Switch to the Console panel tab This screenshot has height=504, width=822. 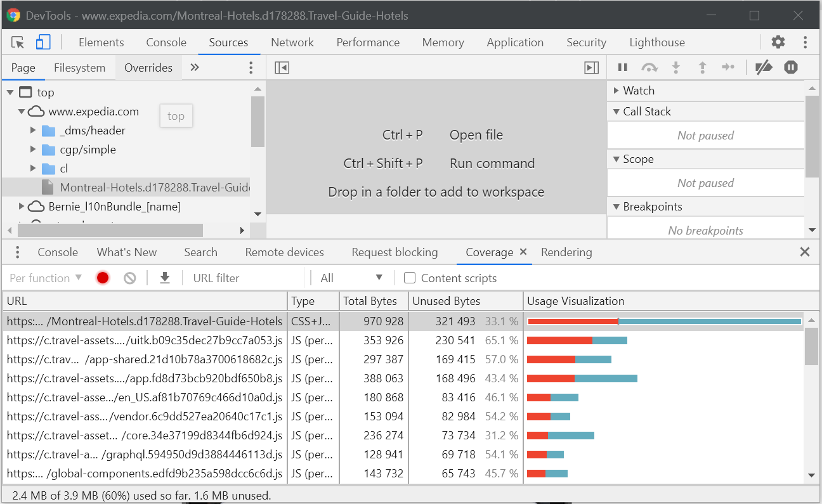pyautogui.click(x=166, y=42)
